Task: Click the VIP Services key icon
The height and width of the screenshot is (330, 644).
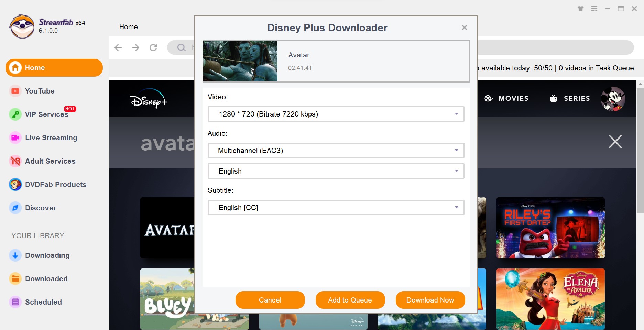Action: coord(15,114)
